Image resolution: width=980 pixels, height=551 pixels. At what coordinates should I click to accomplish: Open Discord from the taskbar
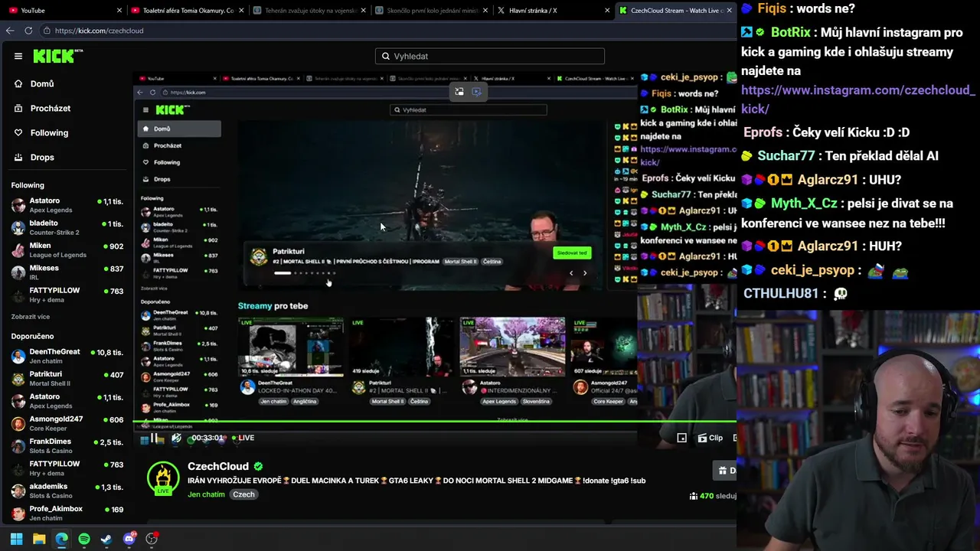[129, 539]
